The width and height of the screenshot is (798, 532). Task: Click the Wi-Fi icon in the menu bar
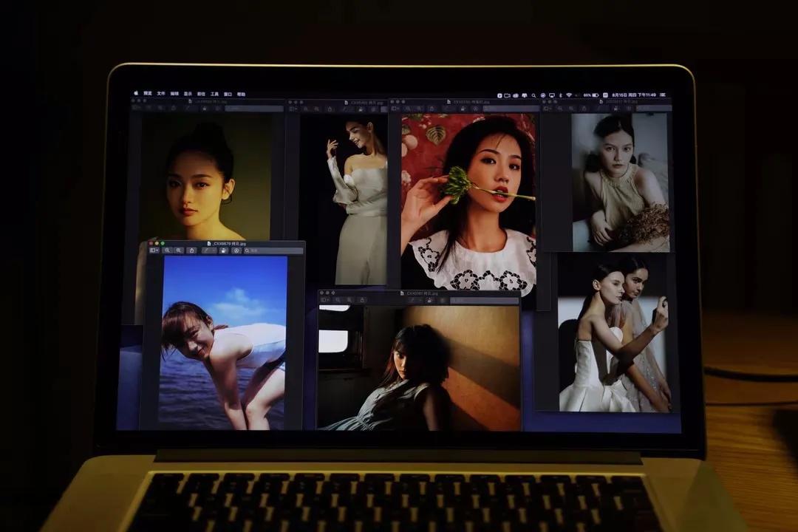[x=569, y=94]
